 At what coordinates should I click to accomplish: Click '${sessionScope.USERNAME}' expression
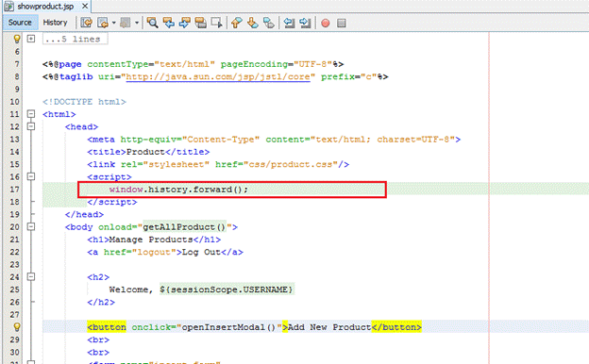(227, 290)
